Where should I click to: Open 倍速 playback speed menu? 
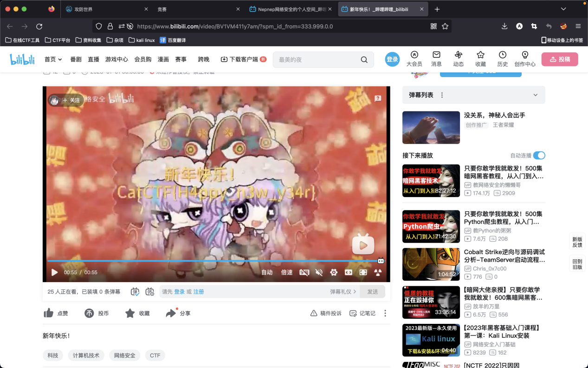[x=287, y=272]
